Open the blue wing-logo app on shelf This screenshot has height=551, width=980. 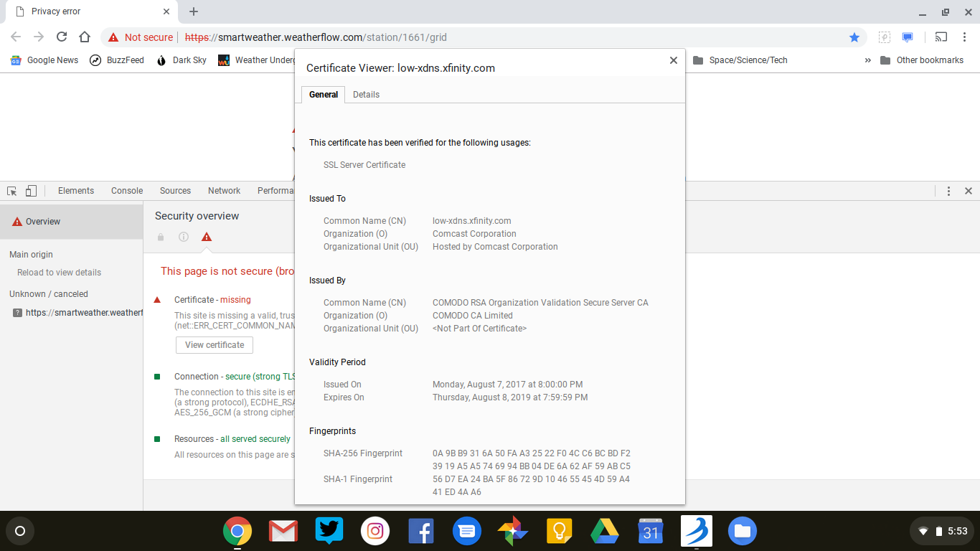point(697,532)
